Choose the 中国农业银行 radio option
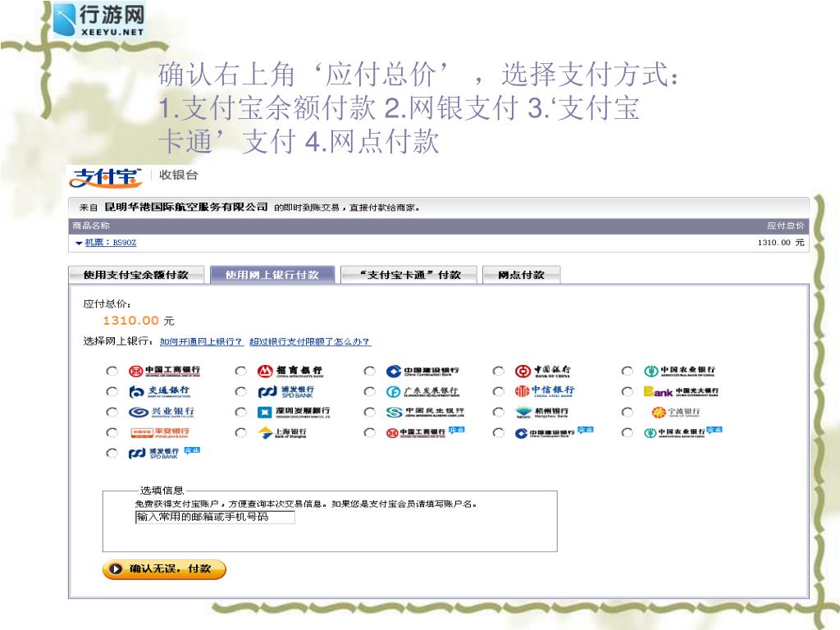 [627, 371]
